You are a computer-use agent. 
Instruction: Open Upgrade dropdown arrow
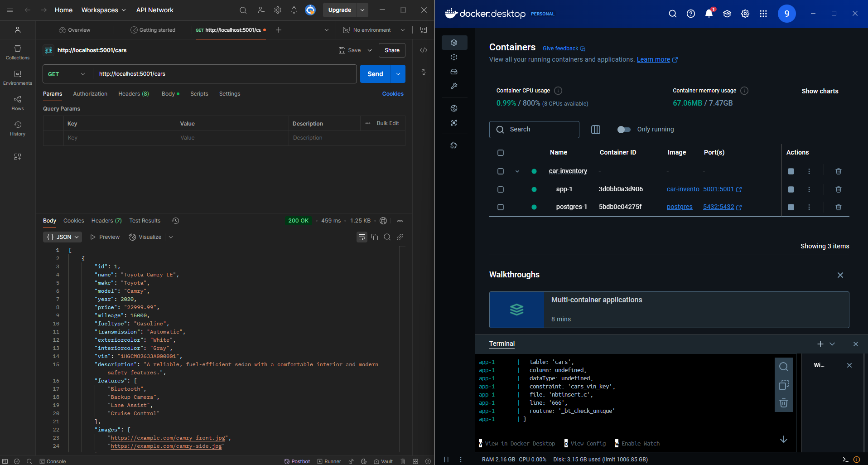tap(362, 10)
